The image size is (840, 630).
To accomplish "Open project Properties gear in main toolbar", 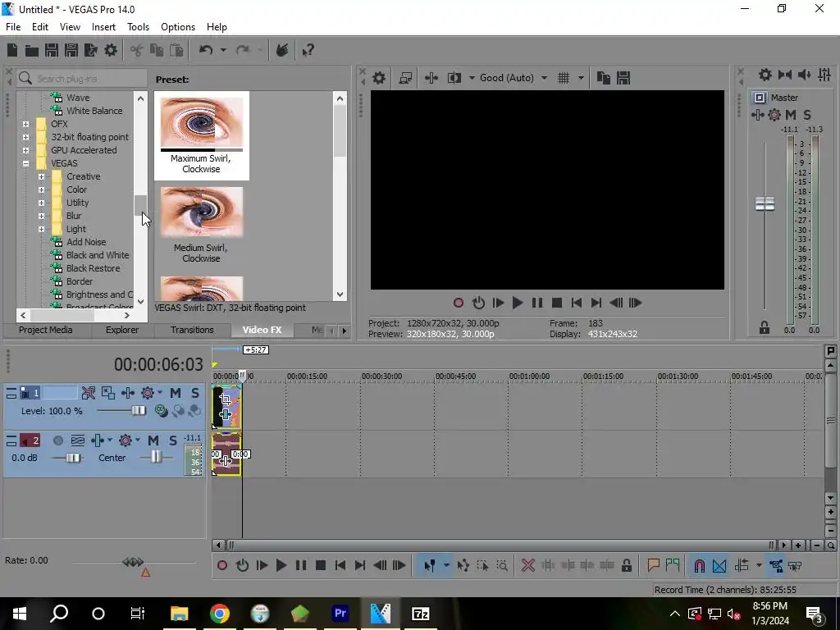I will [x=111, y=50].
